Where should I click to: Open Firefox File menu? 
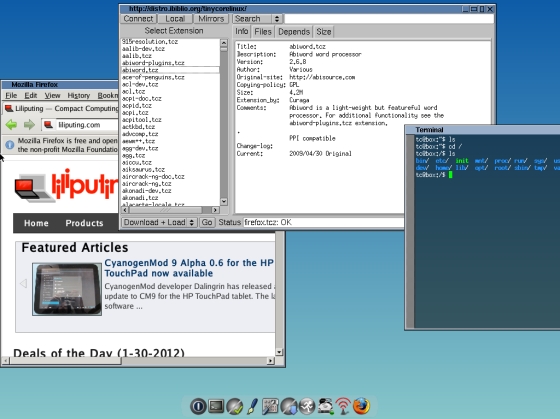[11, 95]
